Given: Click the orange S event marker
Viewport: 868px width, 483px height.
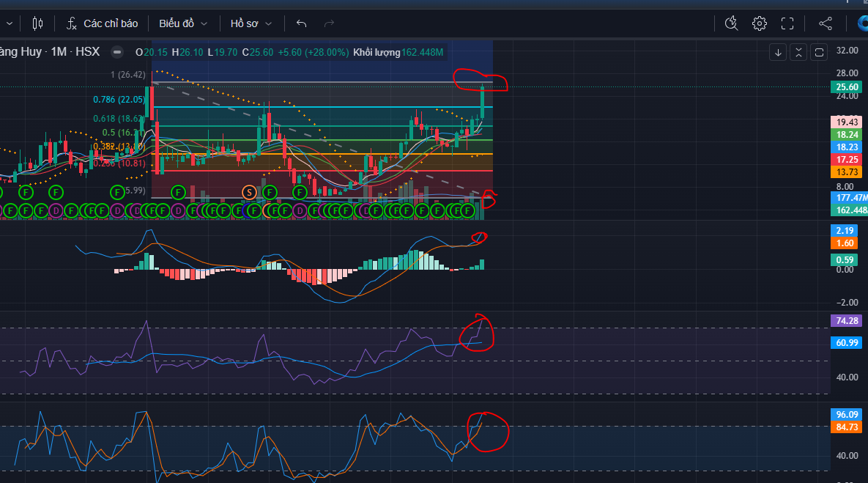Looking at the screenshot, I should click(249, 192).
